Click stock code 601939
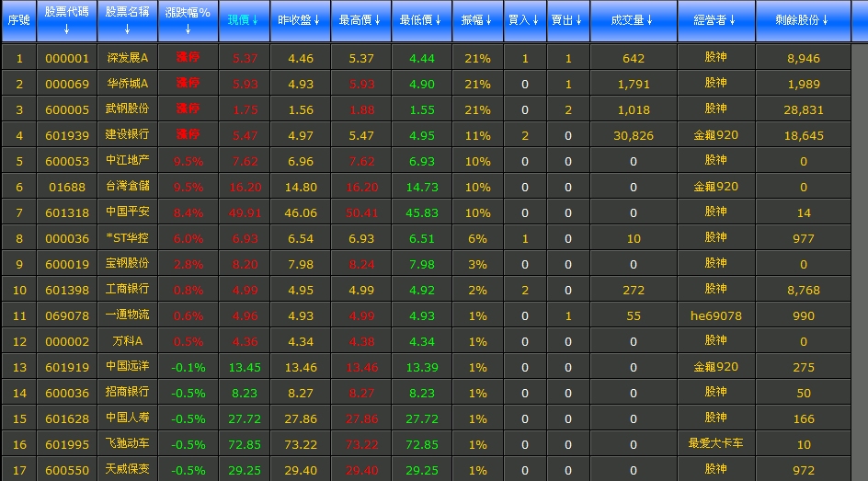This screenshot has height=481, width=868. click(67, 135)
